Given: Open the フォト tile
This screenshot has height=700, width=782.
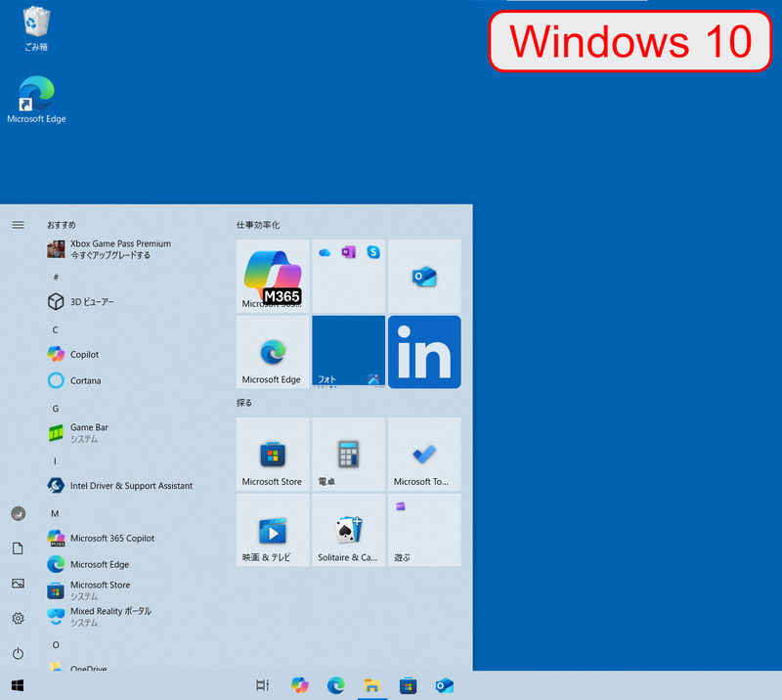Looking at the screenshot, I should (349, 352).
